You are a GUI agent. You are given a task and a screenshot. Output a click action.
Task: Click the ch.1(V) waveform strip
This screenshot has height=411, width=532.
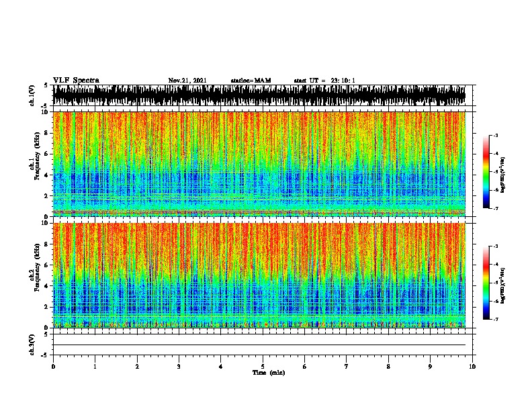(259, 95)
